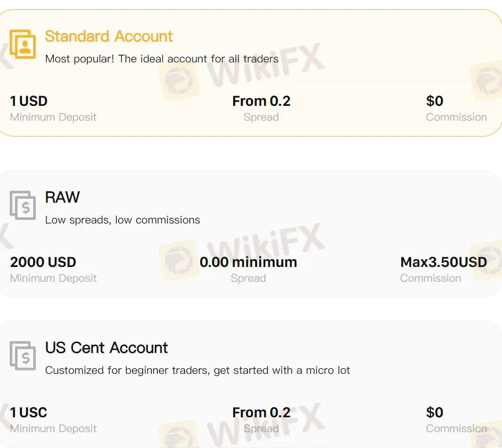Screen dimensions: 502x448
Task: Open the Standard Account heading
Action: [108, 36]
